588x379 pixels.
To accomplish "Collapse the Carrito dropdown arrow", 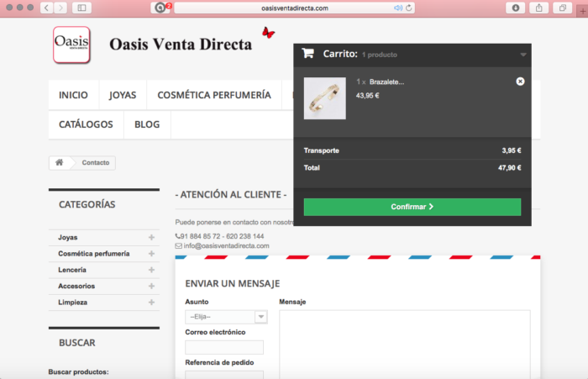I will pyautogui.click(x=523, y=55).
